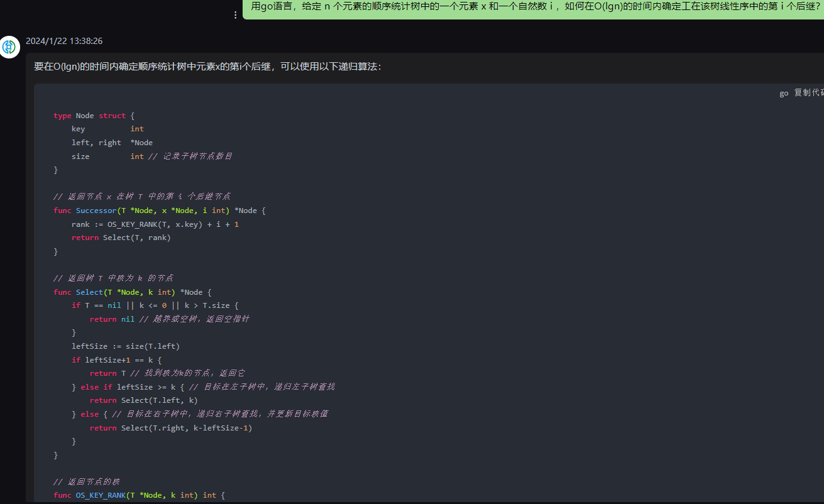
Task: Click the timestamp 2024/1/22 13:38:26
Action: point(64,41)
